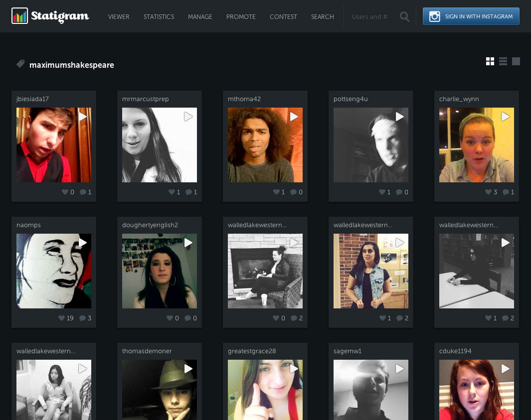
Task: Click the Statigram logo icon
Action: pyautogui.click(x=19, y=16)
